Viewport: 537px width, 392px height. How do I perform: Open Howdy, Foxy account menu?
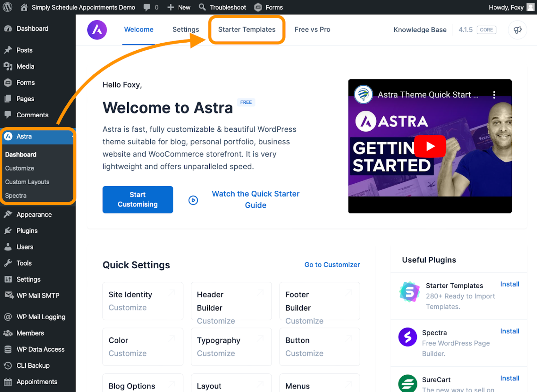click(x=510, y=7)
